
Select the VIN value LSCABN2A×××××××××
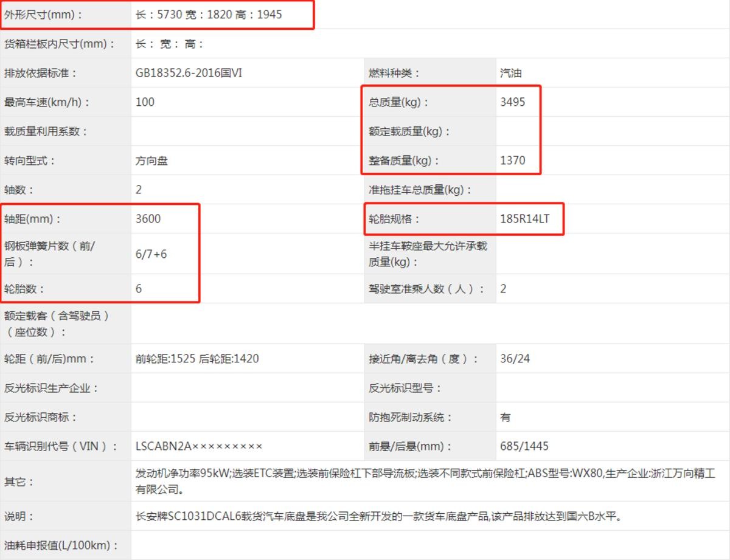[199, 446]
